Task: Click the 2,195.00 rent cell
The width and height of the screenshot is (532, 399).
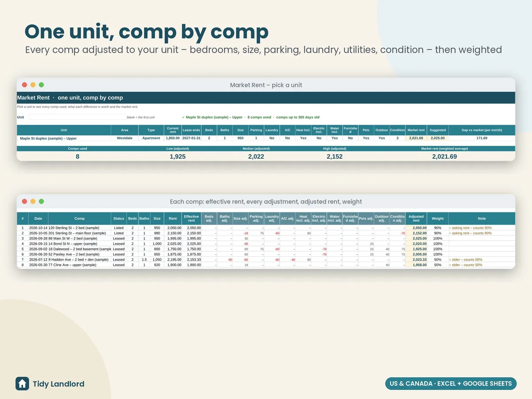Action: pos(173,259)
